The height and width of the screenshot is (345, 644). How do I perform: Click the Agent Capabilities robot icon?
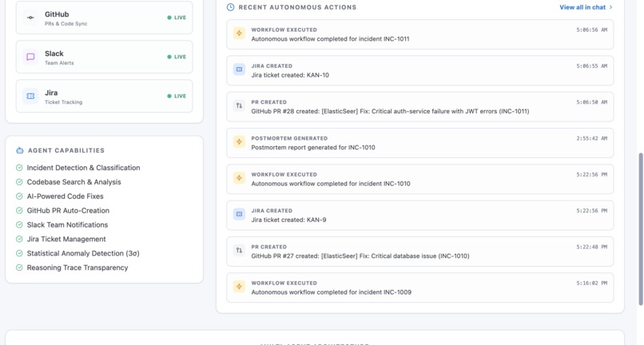click(x=20, y=150)
